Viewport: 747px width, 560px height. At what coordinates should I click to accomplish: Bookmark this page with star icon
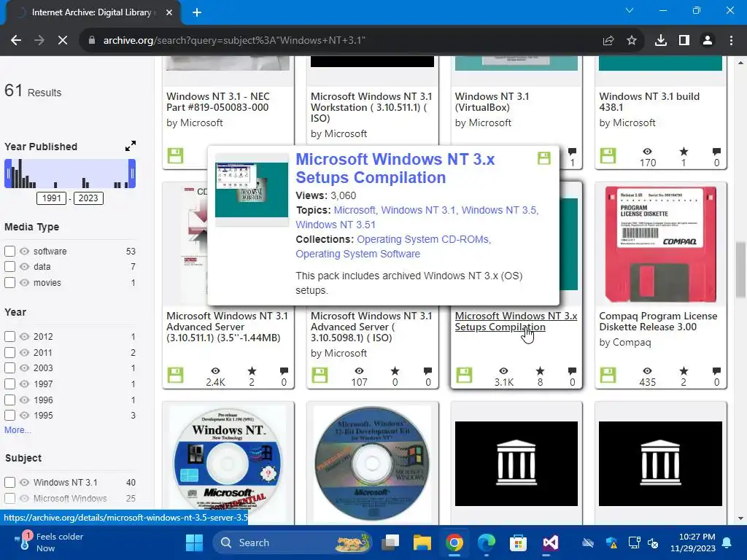632,41
